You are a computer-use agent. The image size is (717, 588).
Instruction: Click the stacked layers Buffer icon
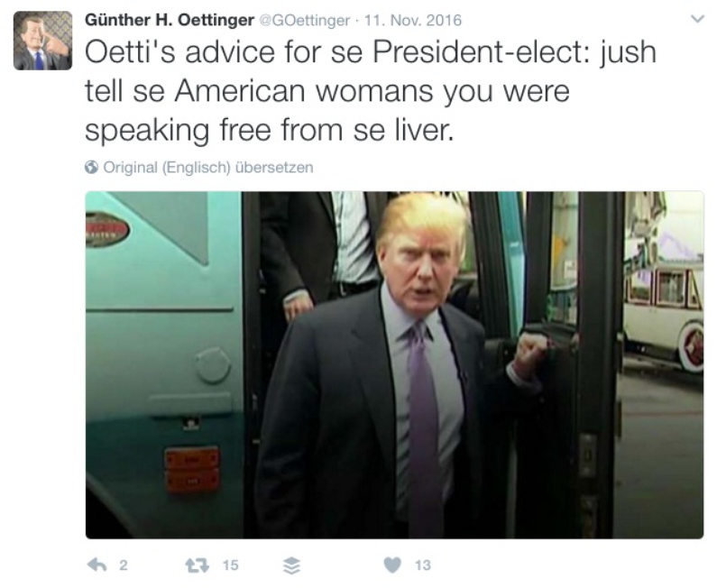point(291,565)
